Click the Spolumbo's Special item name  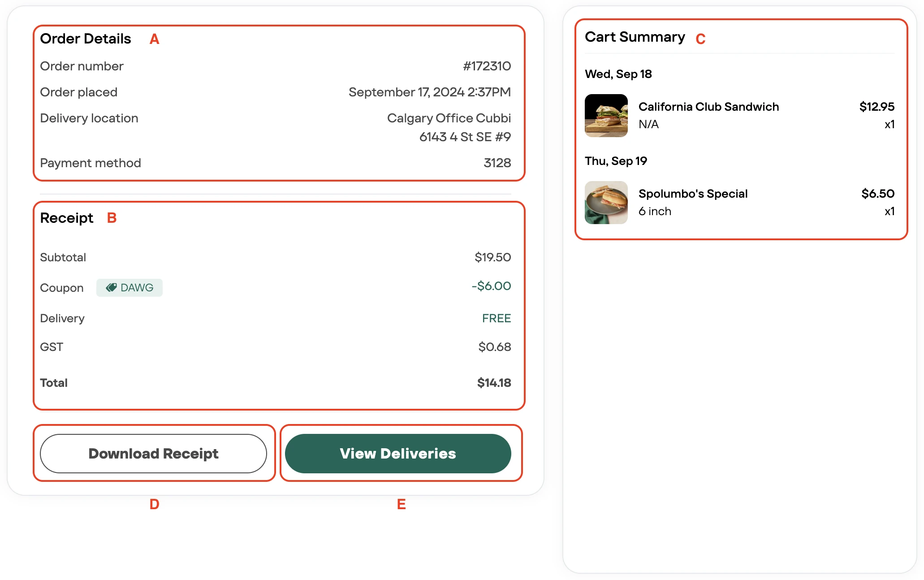coord(693,194)
